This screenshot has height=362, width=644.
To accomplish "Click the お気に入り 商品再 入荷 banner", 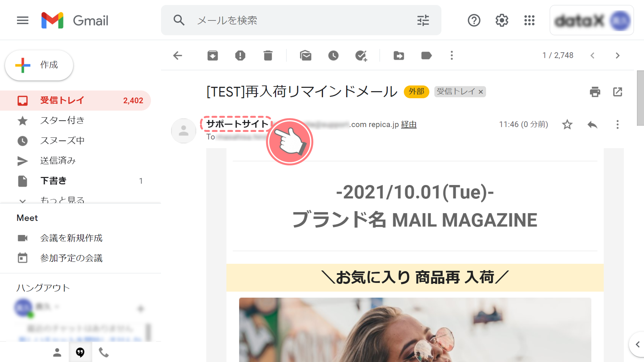I will [415, 277].
